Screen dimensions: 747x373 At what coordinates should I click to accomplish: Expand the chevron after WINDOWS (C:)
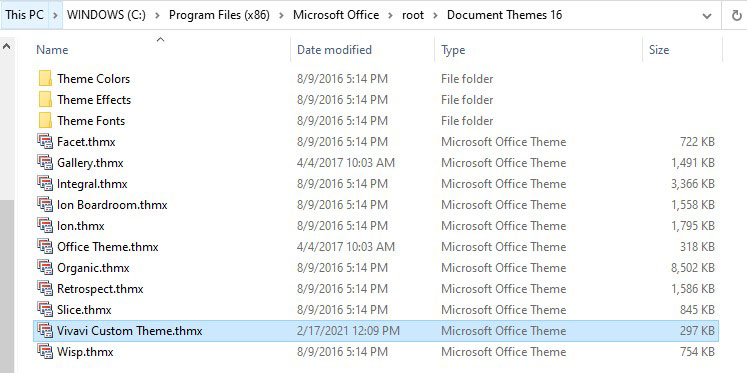click(x=158, y=15)
